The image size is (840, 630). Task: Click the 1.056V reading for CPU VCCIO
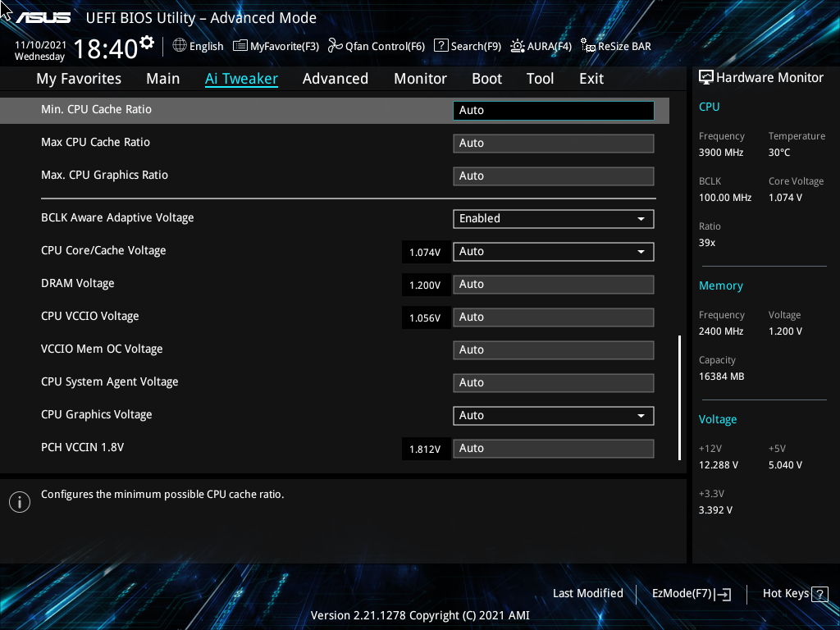coord(426,317)
